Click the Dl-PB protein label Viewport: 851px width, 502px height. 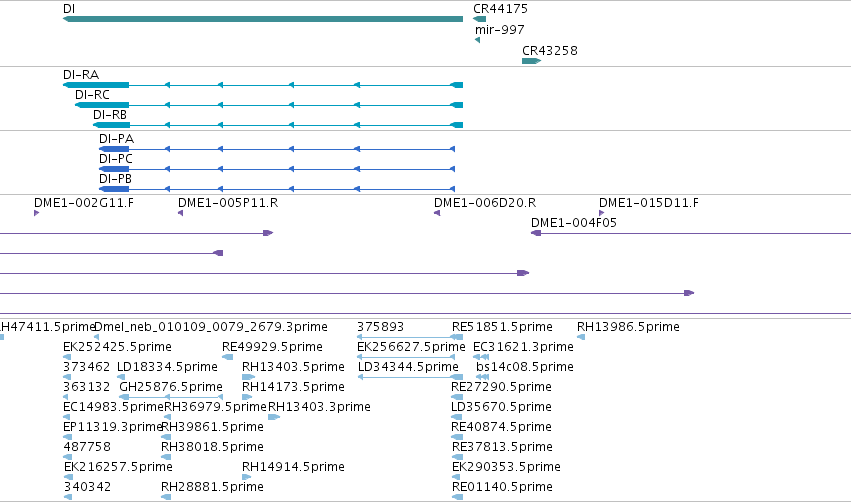pos(115,179)
